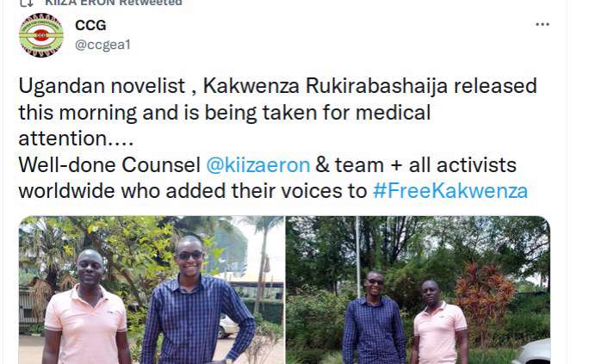Open the #FreeKakwenza hashtag
The image size is (595, 364).
[450, 191]
